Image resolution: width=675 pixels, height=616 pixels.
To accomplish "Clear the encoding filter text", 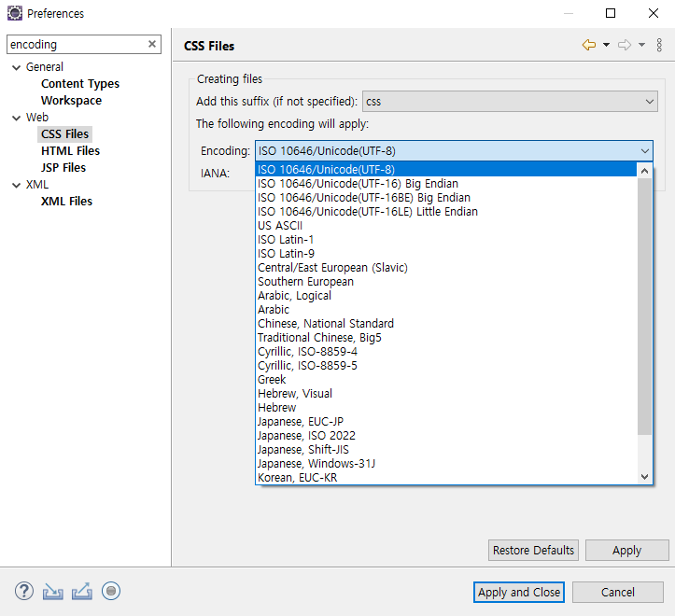I will (x=152, y=44).
